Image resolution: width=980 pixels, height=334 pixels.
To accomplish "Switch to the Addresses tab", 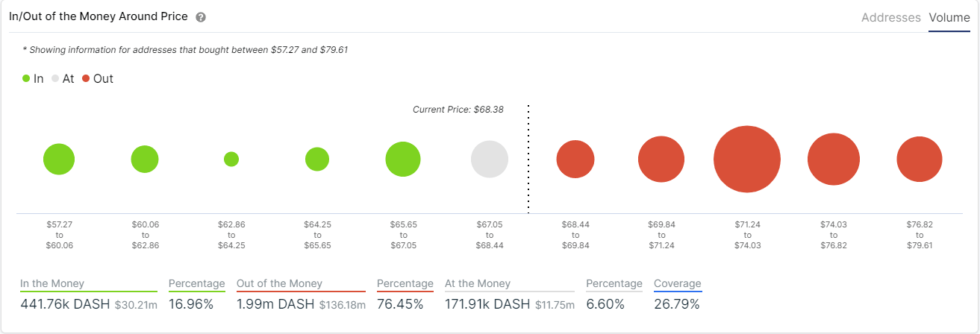I will point(890,17).
